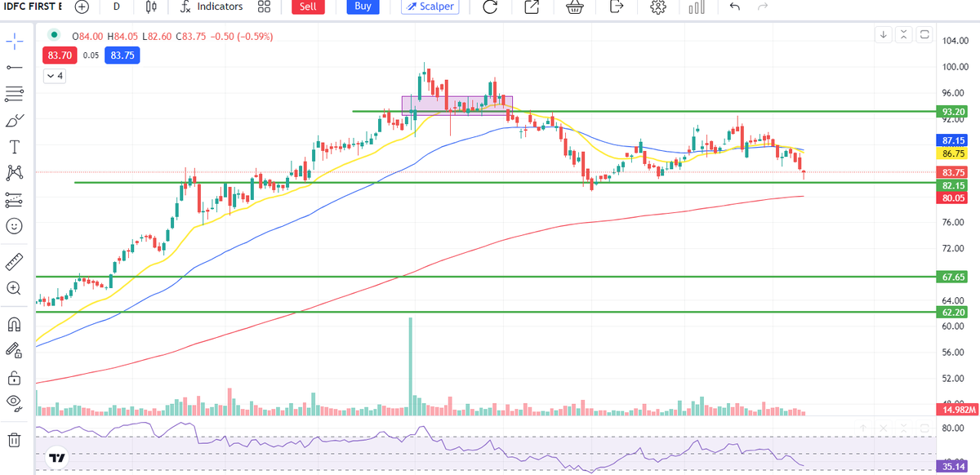Click the green 82.15 support level label
Image resolution: width=980 pixels, height=475 pixels.
click(x=954, y=185)
